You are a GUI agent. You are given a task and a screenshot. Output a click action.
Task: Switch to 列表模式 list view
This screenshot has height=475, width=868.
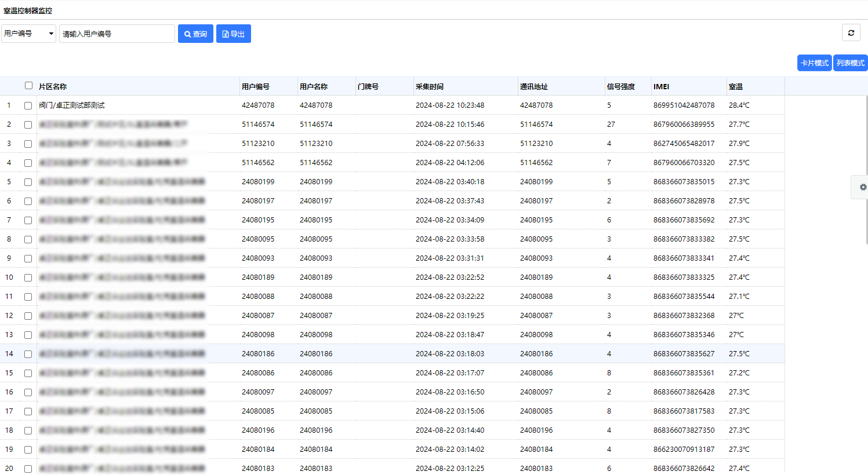(851, 63)
